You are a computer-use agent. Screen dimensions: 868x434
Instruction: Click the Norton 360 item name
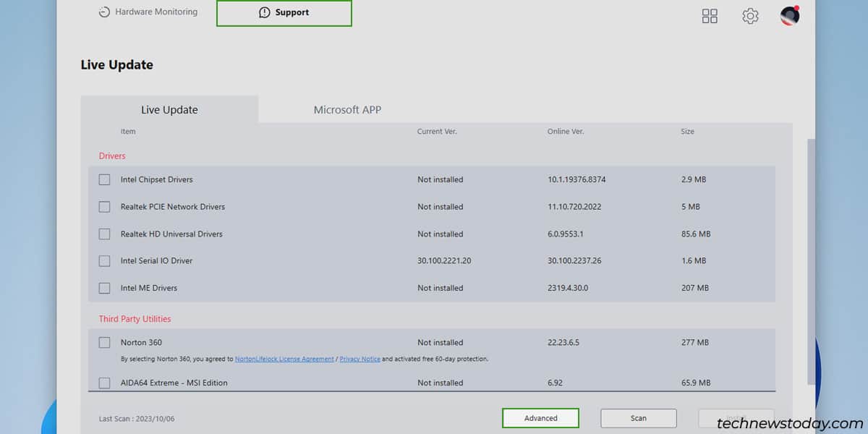(142, 342)
